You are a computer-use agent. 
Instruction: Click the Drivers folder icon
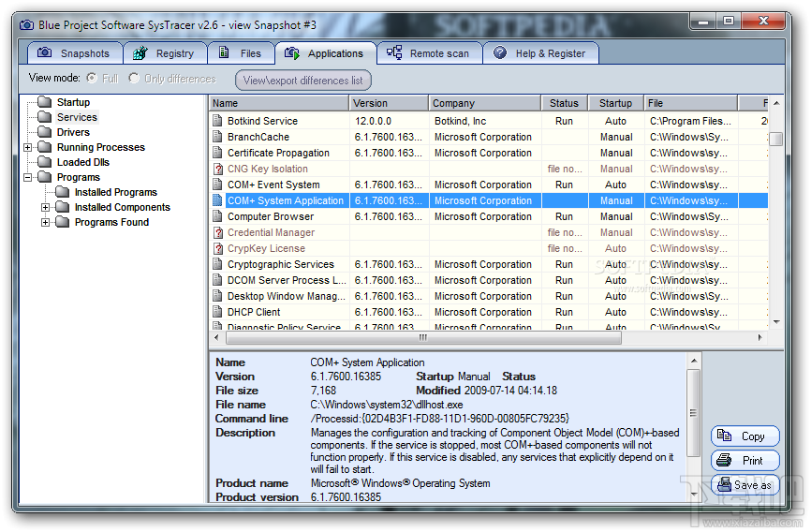pos(44,132)
